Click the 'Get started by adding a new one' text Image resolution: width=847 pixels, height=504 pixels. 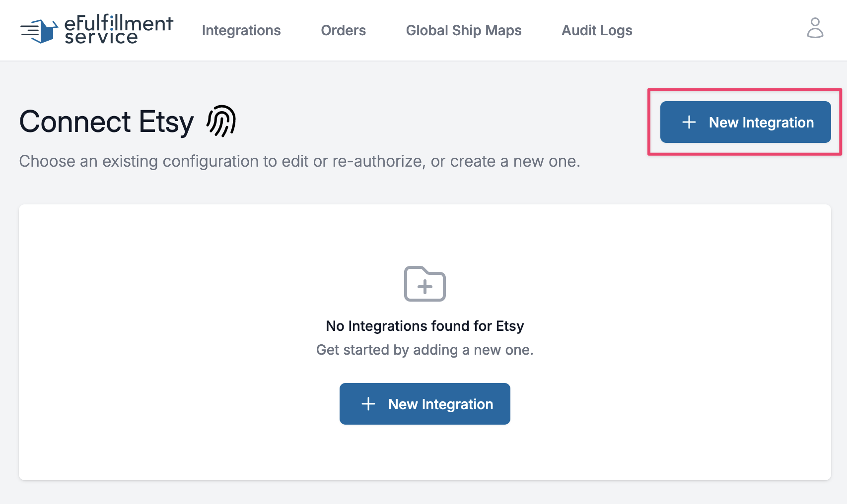point(425,350)
